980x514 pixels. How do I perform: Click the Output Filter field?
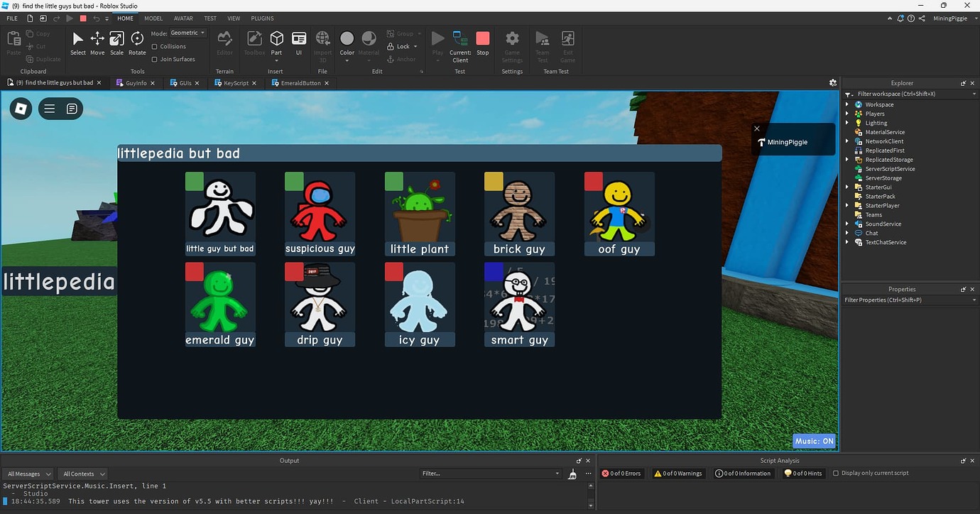point(491,474)
